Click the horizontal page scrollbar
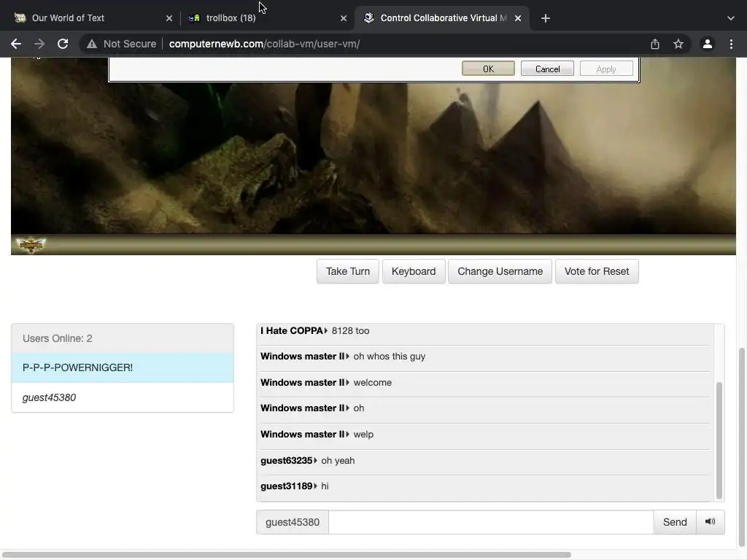This screenshot has height=560, width=747. (286, 555)
